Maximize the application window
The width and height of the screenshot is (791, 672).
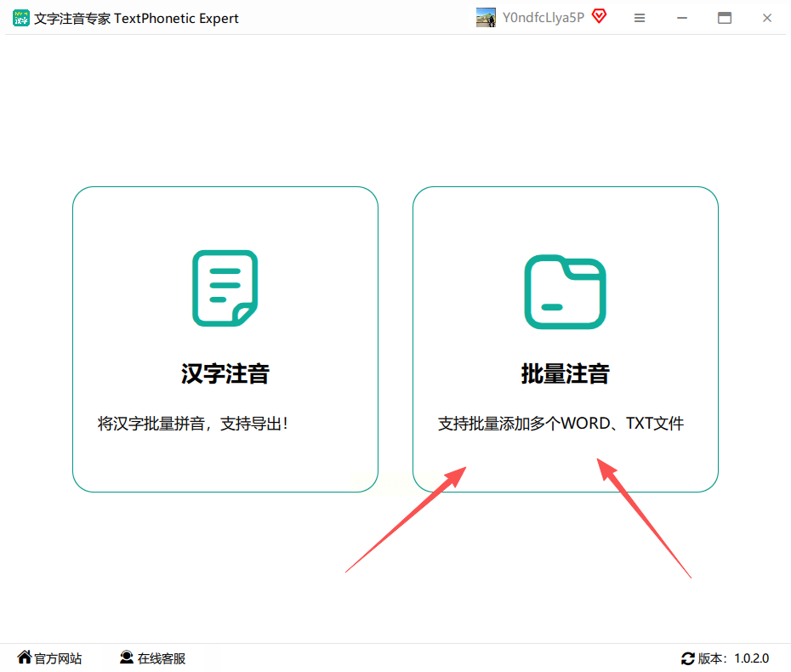[x=725, y=18]
